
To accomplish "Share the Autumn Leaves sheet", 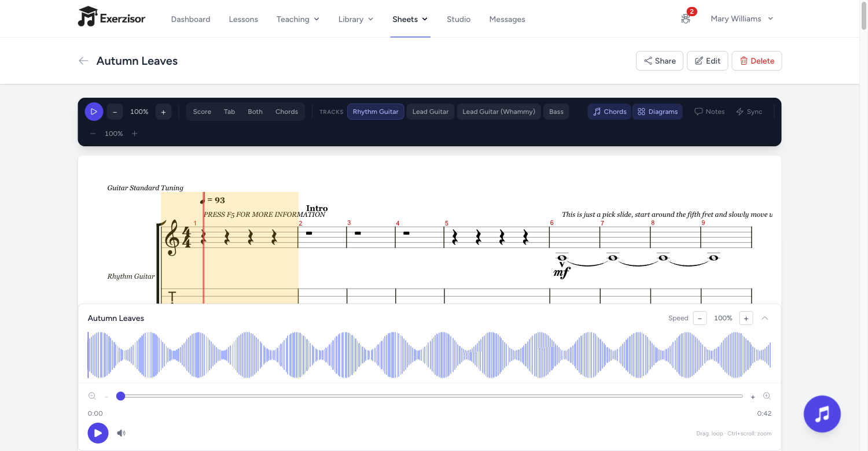I will coord(660,61).
